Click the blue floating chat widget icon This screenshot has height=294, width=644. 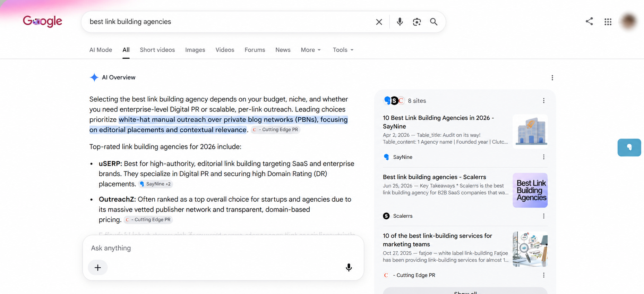click(x=629, y=148)
